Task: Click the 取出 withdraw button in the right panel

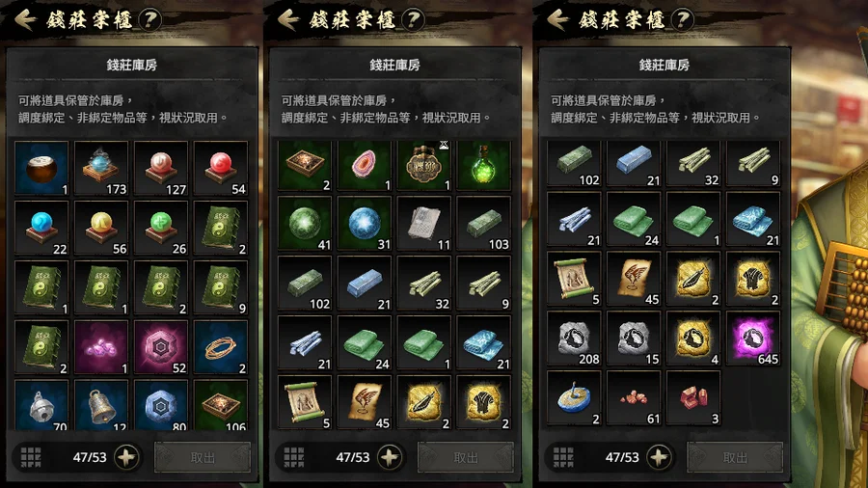Action: point(735,457)
